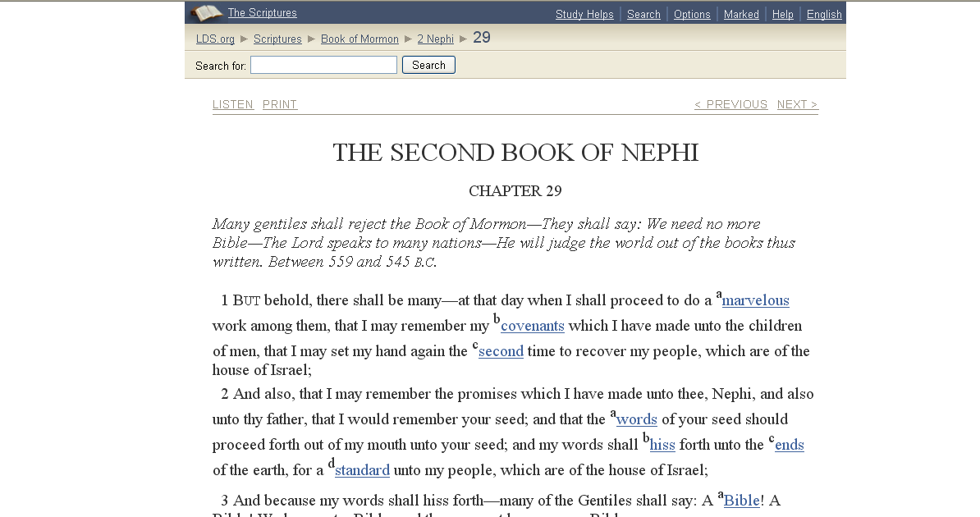Screen dimensions: 980x517
Task: Go to Book of Mormon breadcrumb
Action: pos(359,39)
